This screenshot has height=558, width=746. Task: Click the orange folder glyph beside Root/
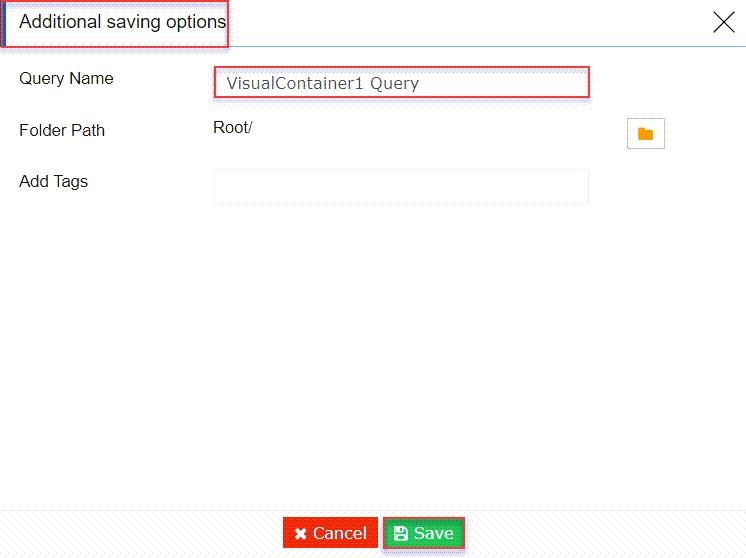tap(645, 134)
